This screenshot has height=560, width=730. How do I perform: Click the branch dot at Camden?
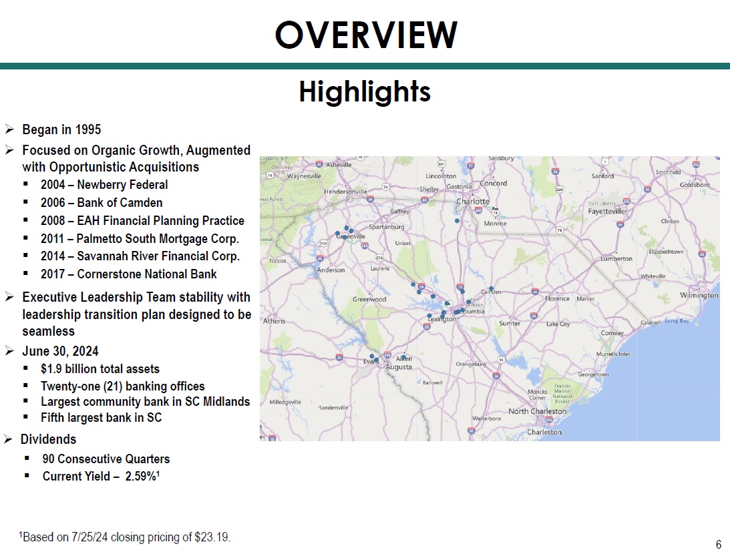coord(491,289)
